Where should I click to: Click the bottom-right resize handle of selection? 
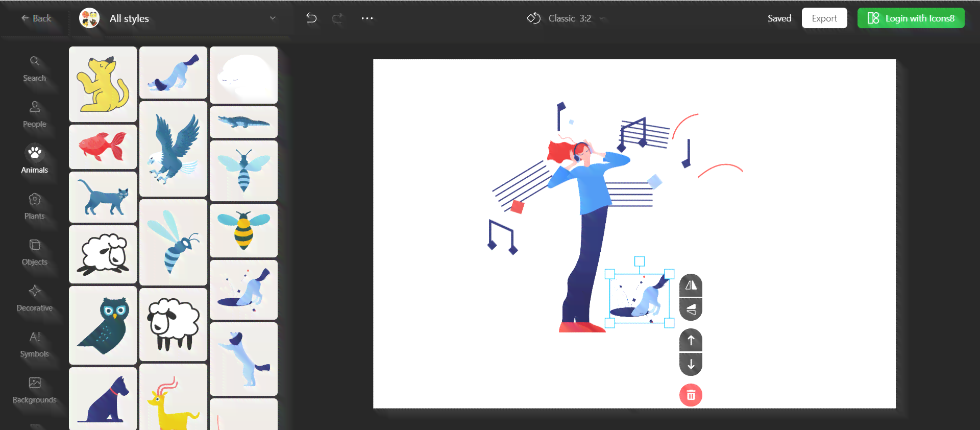coord(669,323)
